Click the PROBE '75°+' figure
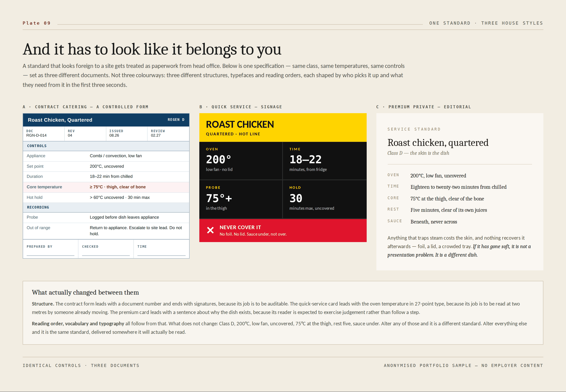Image resolution: width=566 pixels, height=392 pixels. (x=219, y=198)
